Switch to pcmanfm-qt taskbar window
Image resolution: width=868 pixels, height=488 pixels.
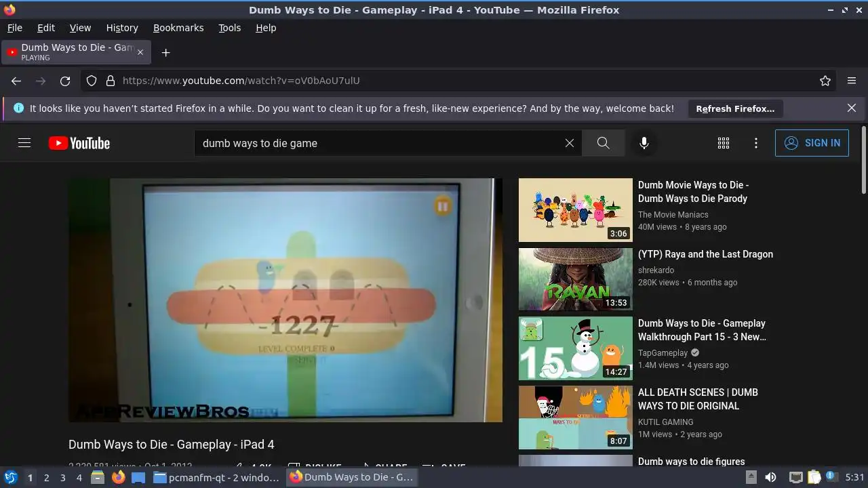coord(217,477)
